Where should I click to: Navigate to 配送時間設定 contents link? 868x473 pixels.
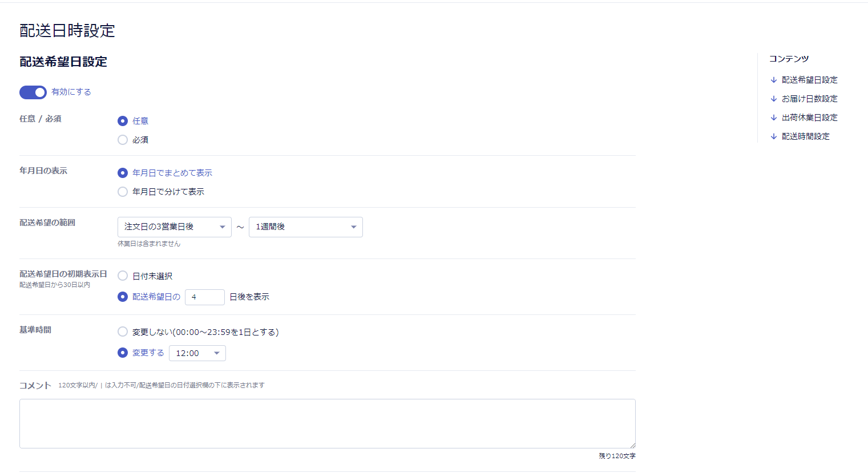tap(805, 136)
